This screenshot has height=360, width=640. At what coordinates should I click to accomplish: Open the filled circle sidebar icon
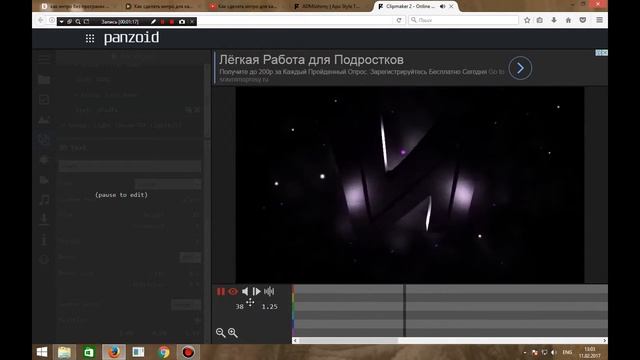click(44, 160)
